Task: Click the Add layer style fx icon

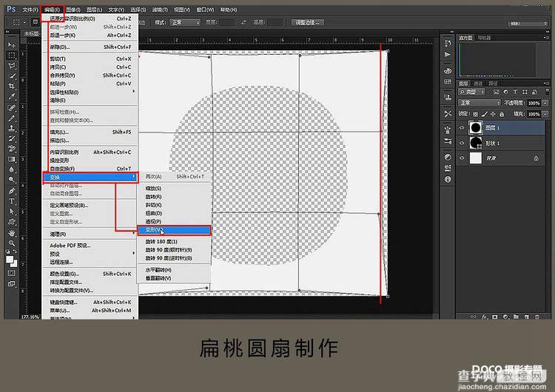Action: click(x=484, y=317)
